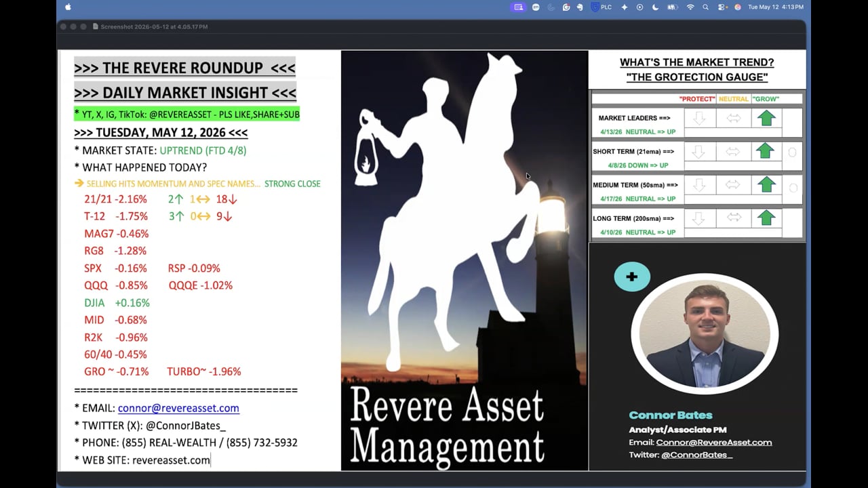Click the R2K -0.96% value

point(116,337)
